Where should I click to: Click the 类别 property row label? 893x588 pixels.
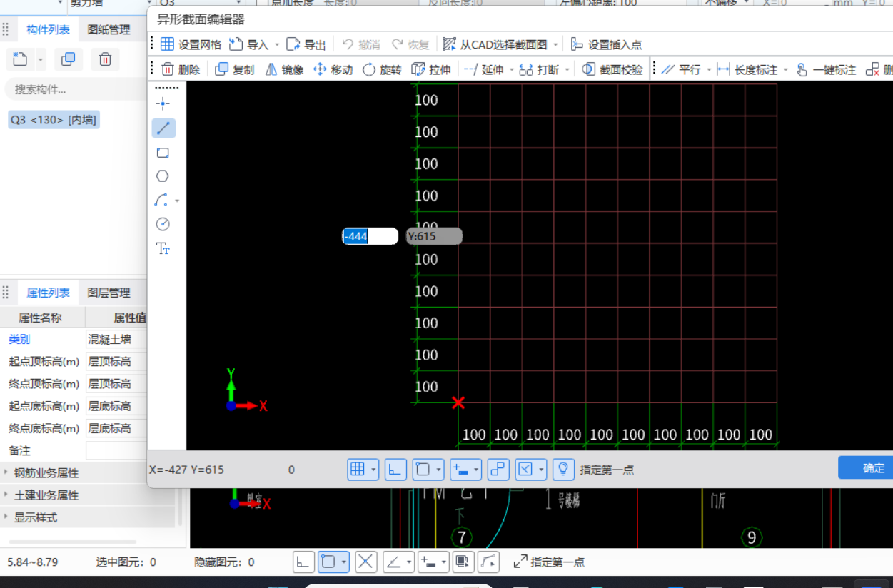click(x=19, y=340)
